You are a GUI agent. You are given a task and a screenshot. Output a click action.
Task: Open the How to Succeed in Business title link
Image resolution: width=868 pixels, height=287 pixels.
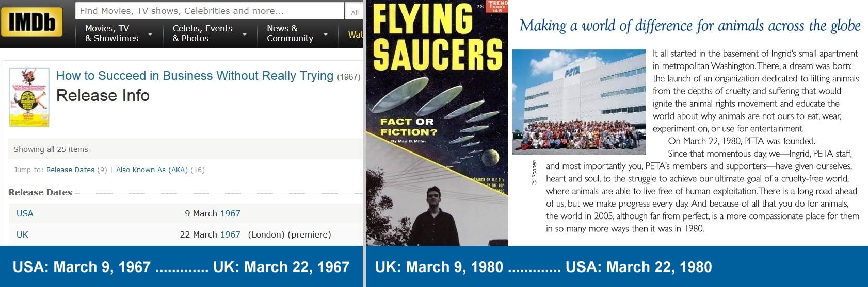click(x=195, y=76)
